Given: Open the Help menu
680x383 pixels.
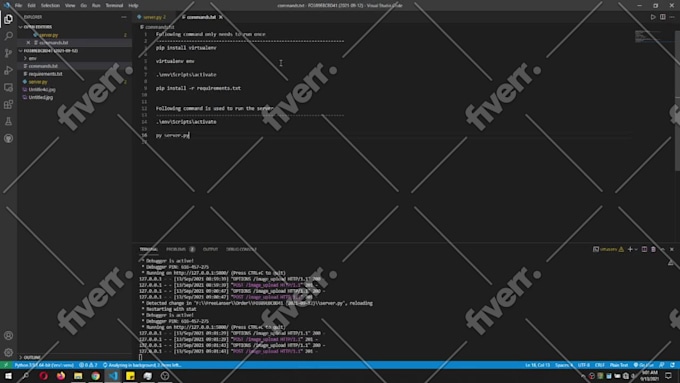Looking at the screenshot, I should tap(133, 5).
